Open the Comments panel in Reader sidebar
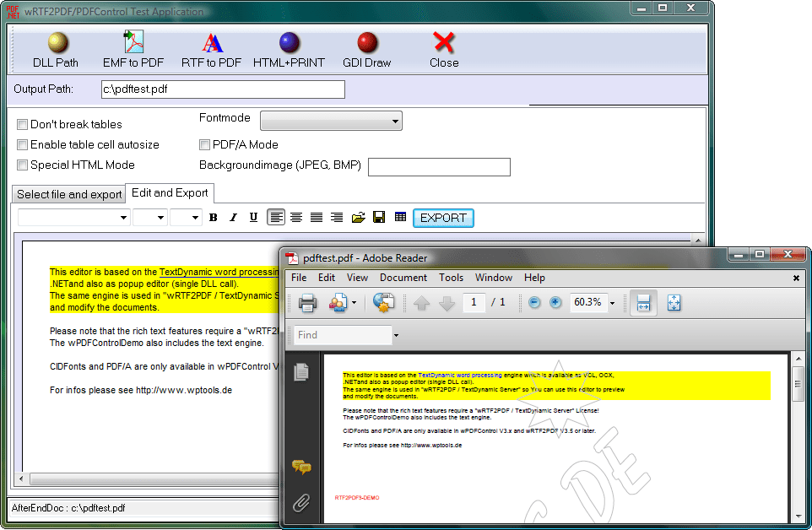The width and height of the screenshot is (812, 530). pyautogui.click(x=301, y=467)
